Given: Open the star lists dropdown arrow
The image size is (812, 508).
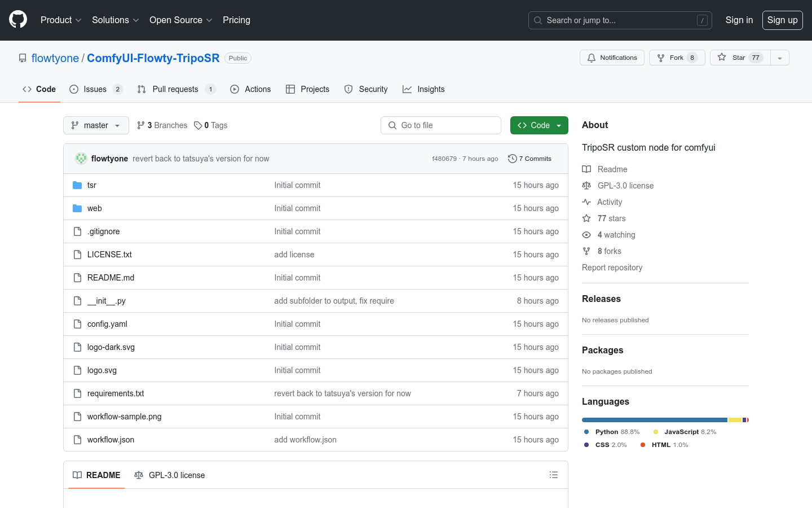Looking at the screenshot, I should (x=780, y=58).
